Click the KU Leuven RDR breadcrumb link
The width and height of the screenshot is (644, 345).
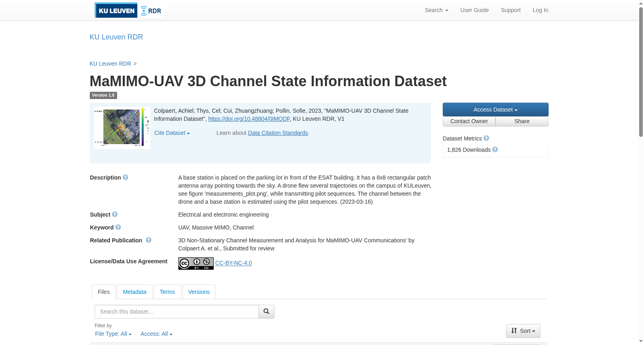pos(110,64)
